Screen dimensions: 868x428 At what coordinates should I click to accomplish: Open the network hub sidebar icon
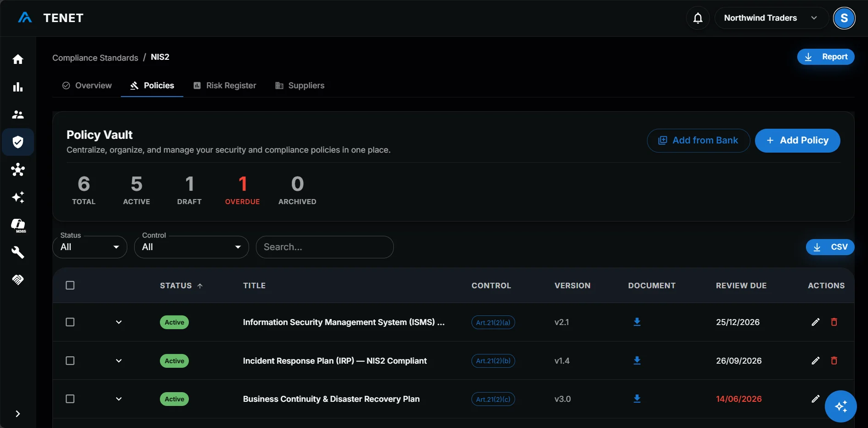click(x=18, y=170)
